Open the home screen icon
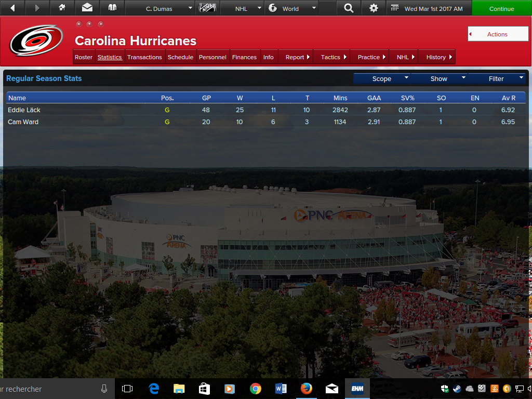532x399 pixels. [62, 7]
